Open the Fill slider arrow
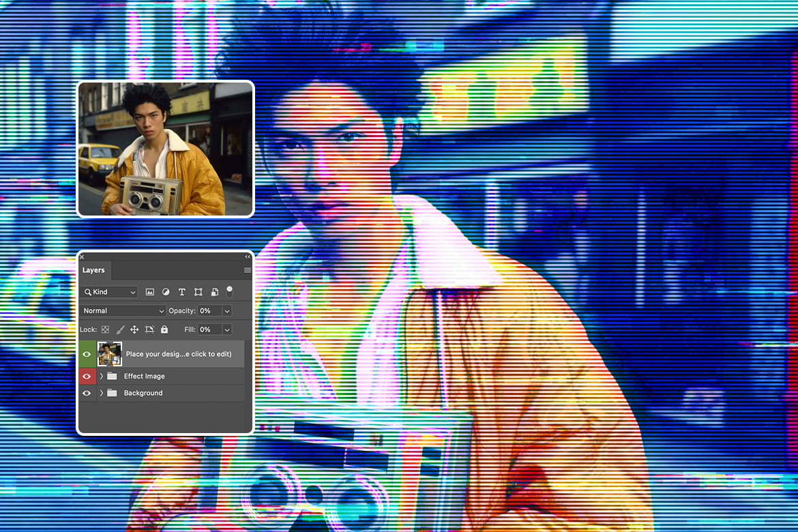This screenshot has height=532, width=798. (x=227, y=329)
